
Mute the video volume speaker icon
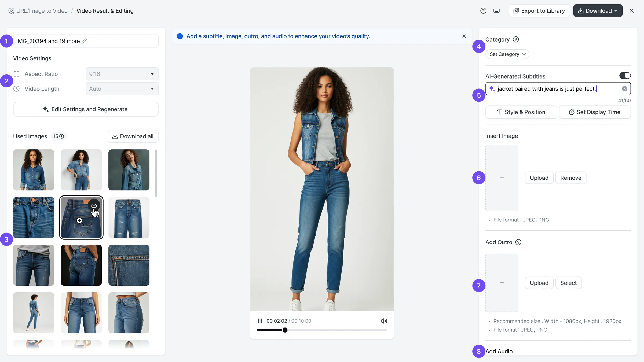(384, 321)
